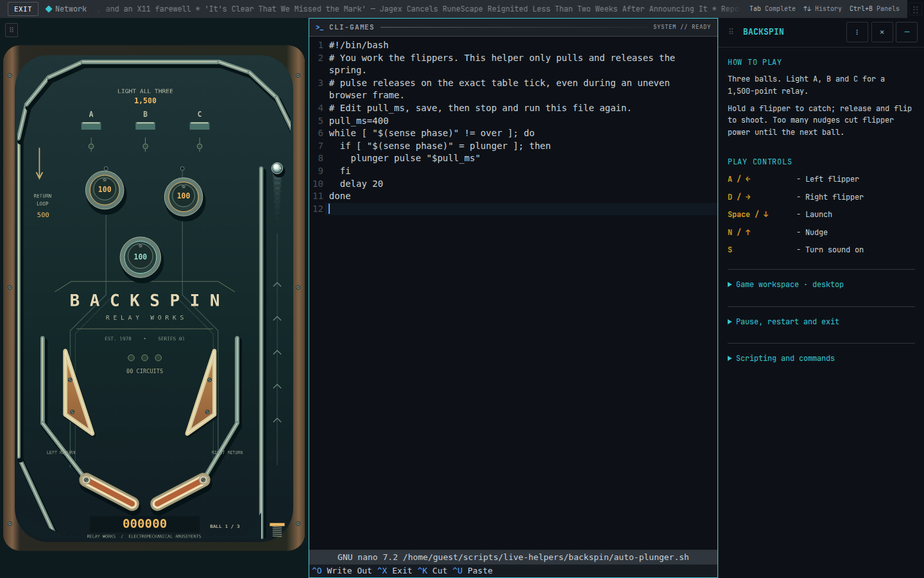Click the nano file path status bar

coord(513,557)
